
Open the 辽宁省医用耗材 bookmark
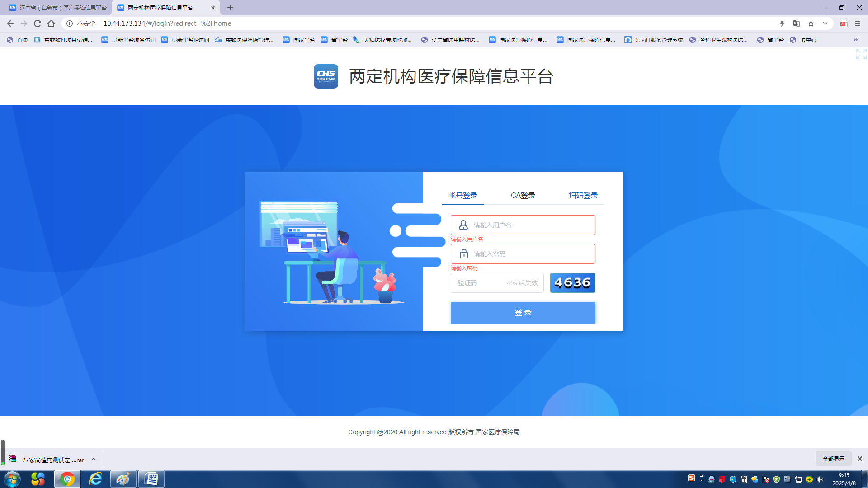[x=450, y=40]
